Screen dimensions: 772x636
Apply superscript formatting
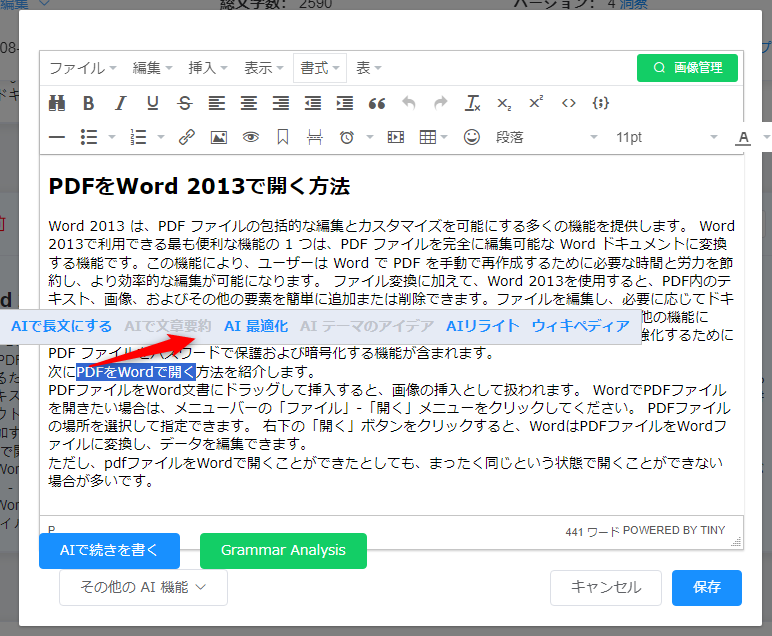(536, 103)
